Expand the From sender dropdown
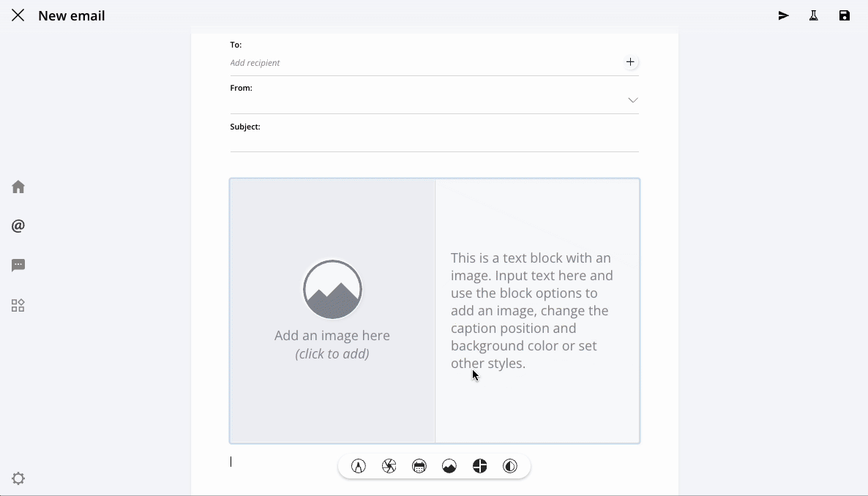Image resolution: width=868 pixels, height=496 pixels. click(x=633, y=100)
